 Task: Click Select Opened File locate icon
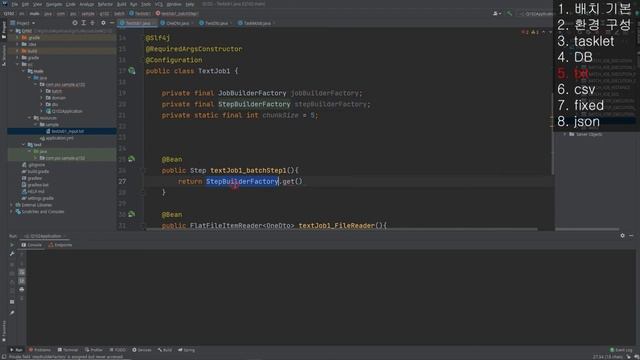75,23
